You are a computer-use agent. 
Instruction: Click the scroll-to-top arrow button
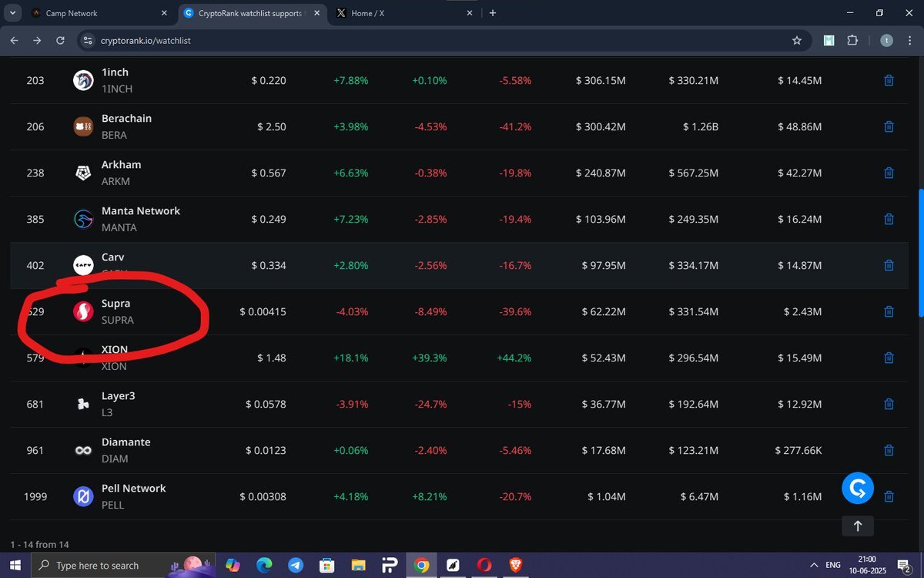pos(858,526)
